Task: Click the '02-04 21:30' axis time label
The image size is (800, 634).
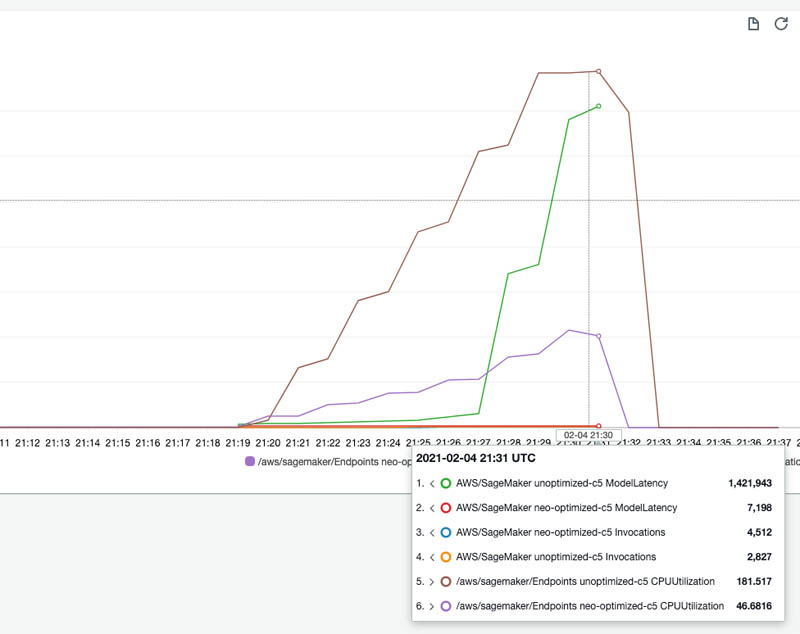Action: click(588, 435)
